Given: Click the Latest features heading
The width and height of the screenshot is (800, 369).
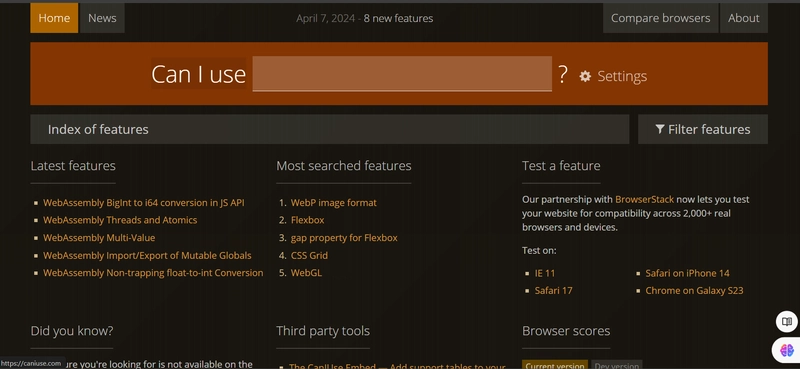Looking at the screenshot, I should 73,166.
